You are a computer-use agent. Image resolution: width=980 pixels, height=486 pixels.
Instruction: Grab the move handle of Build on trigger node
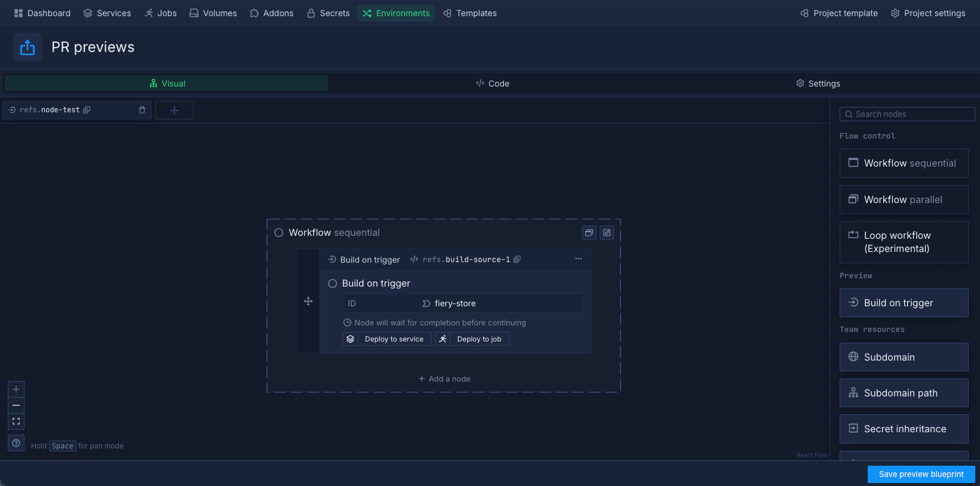(x=308, y=302)
